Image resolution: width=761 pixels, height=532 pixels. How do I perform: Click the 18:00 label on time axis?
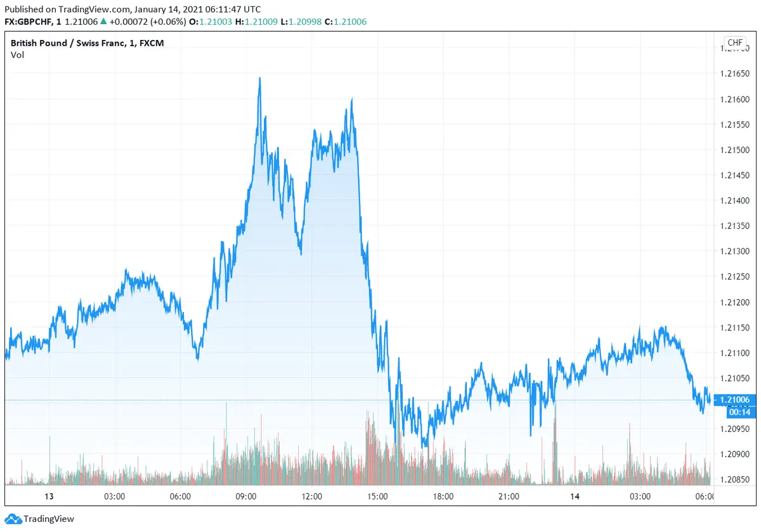tap(443, 496)
